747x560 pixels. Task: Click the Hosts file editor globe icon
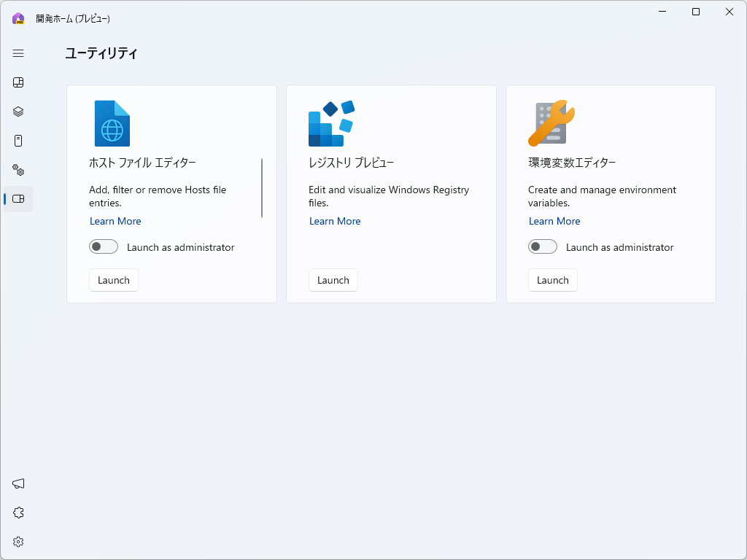(112, 123)
